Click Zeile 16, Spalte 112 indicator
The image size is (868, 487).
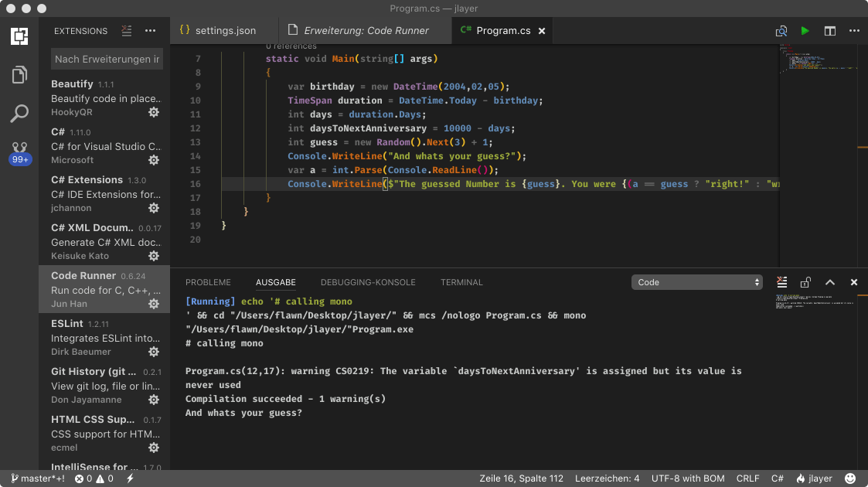522,478
